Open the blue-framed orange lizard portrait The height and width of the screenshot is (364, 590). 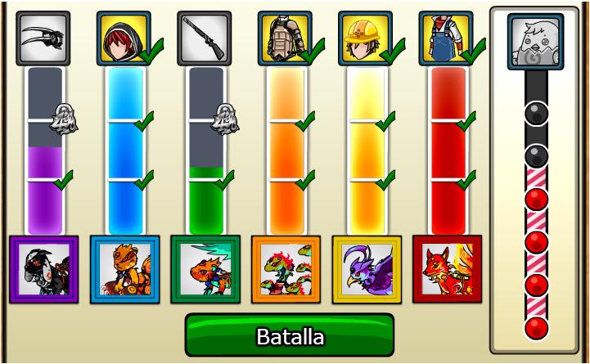click(x=125, y=269)
